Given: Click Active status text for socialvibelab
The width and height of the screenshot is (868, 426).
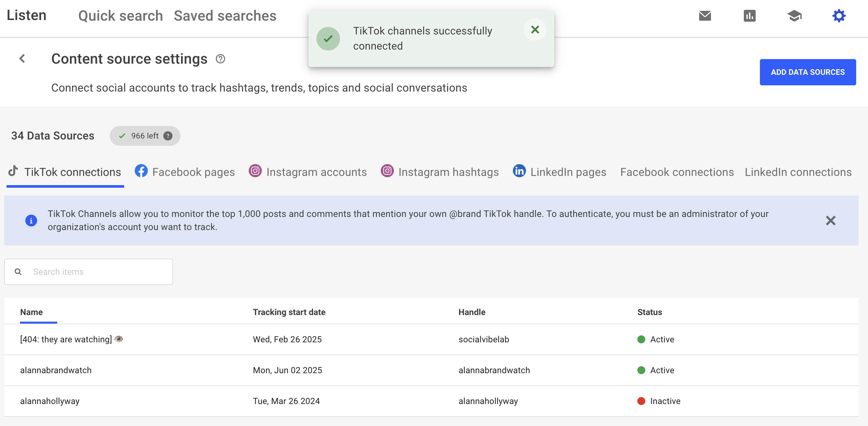Looking at the screenshot, I should [x=662, y=340].
